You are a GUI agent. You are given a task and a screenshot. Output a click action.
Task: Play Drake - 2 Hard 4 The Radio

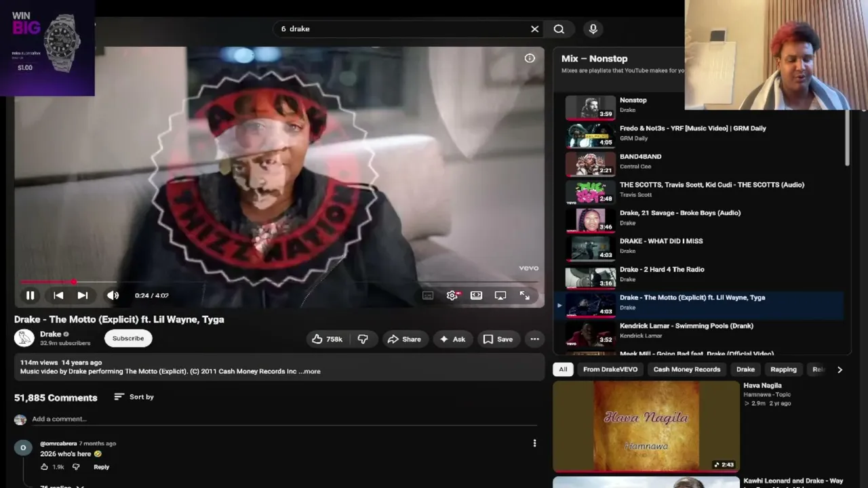pyautogui.click(x=698, y=276)
